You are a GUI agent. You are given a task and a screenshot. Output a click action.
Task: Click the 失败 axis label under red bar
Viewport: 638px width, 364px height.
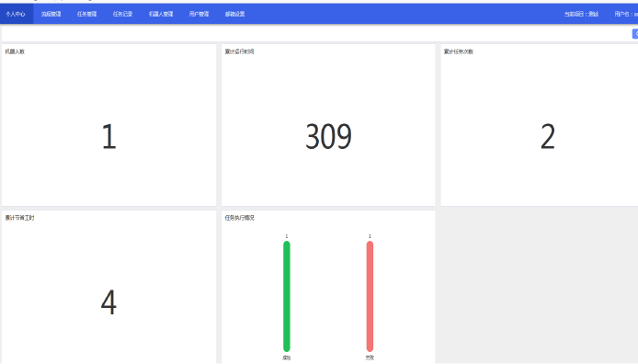pyautogui.click(x=370, y=358)
